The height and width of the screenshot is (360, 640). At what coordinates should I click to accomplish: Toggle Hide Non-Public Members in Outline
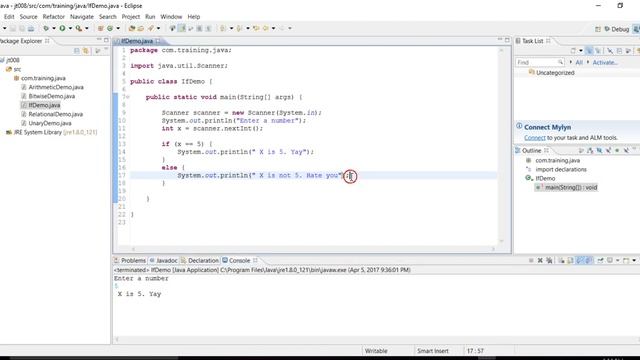coord(617,151)
